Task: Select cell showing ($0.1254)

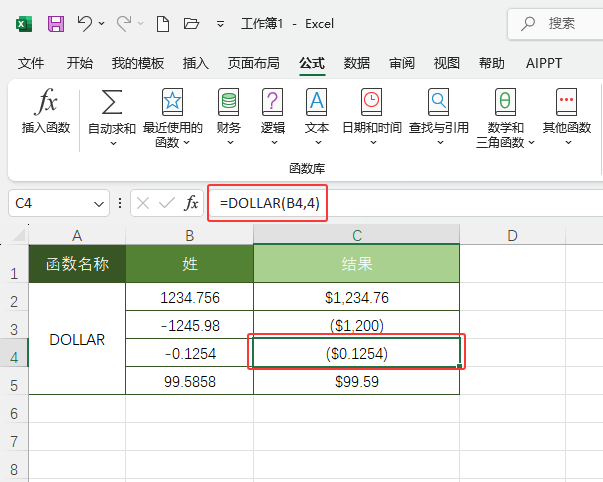Action: 356,353
